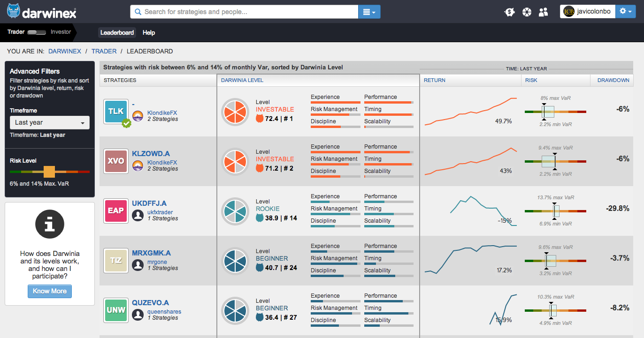The width and height of the screenshot is (644, 338).
Task: Click the Risk Level slider handle
Action: 49,172
